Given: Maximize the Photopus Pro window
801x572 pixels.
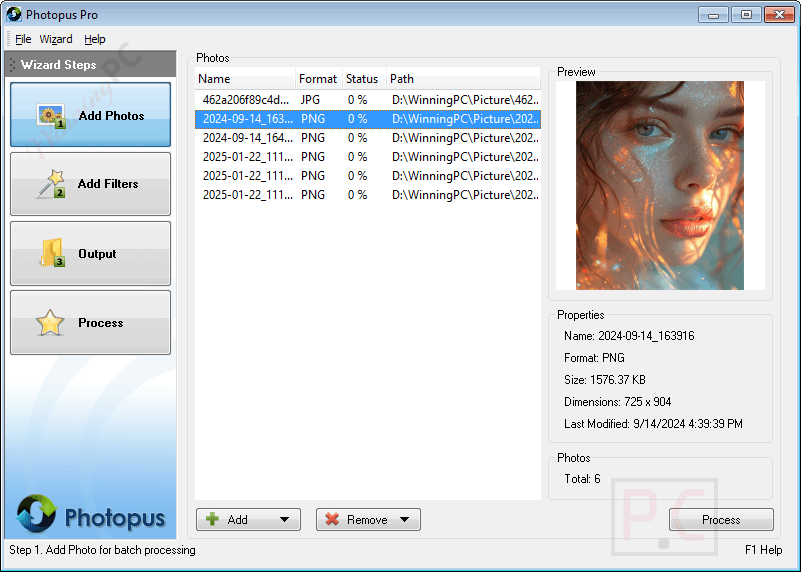Looking at the screenshot, I should click(746, 14).
